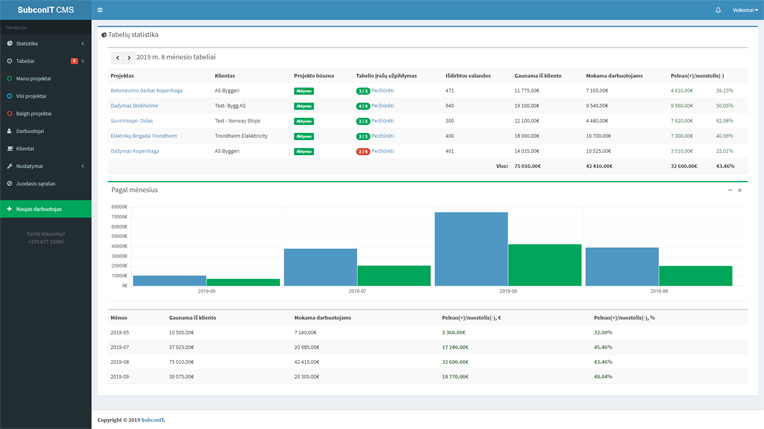Collapse the Pagal mėnesius panel
This screenshot has width=764, height=429.
tap(730, 190)
